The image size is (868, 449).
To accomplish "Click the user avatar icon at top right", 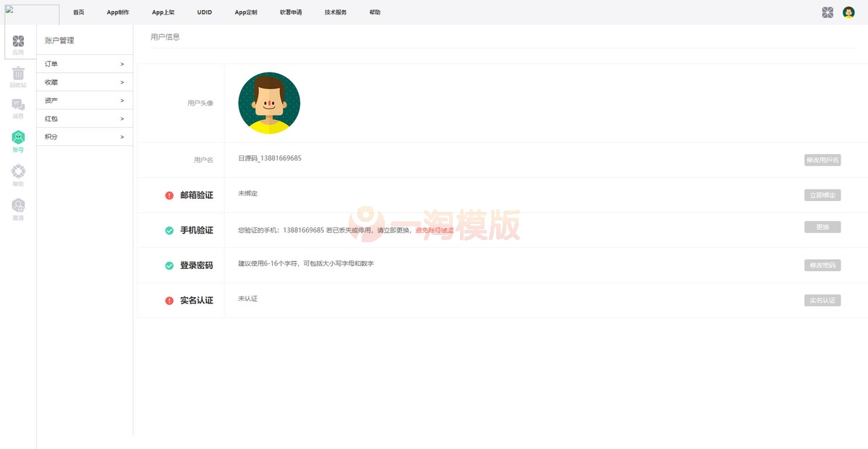I will click(851, 12).
